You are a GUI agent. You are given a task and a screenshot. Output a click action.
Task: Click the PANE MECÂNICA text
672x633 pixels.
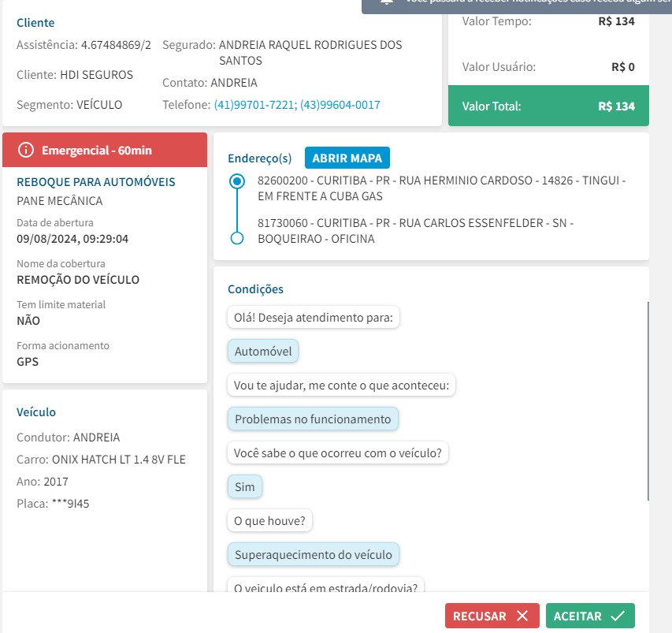click(60, 201)
